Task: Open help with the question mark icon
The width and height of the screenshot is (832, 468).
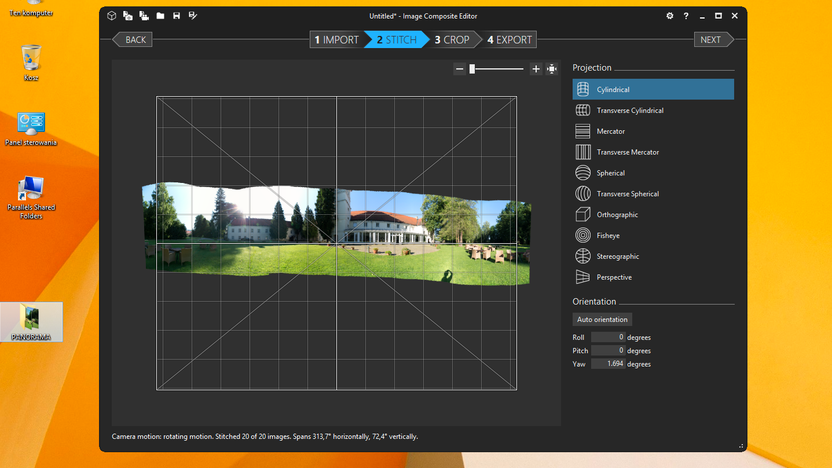Action: pos(686,16)
